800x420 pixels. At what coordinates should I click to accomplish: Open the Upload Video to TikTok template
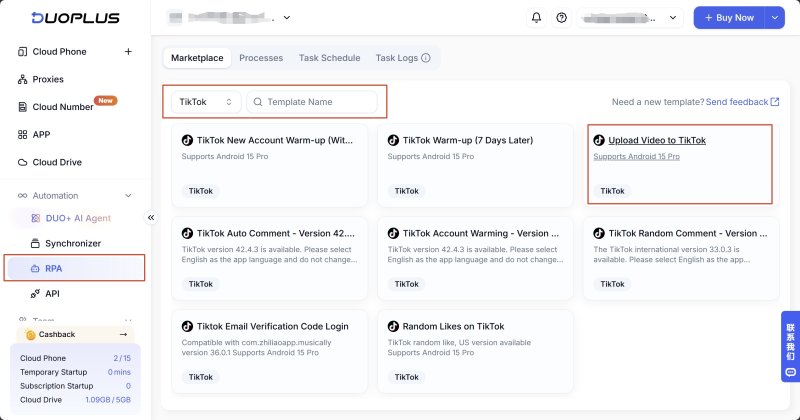(657, 140)
